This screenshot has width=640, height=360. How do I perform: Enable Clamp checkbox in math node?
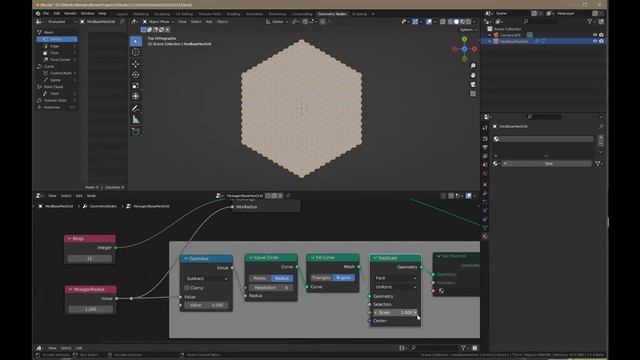point(187,288)
